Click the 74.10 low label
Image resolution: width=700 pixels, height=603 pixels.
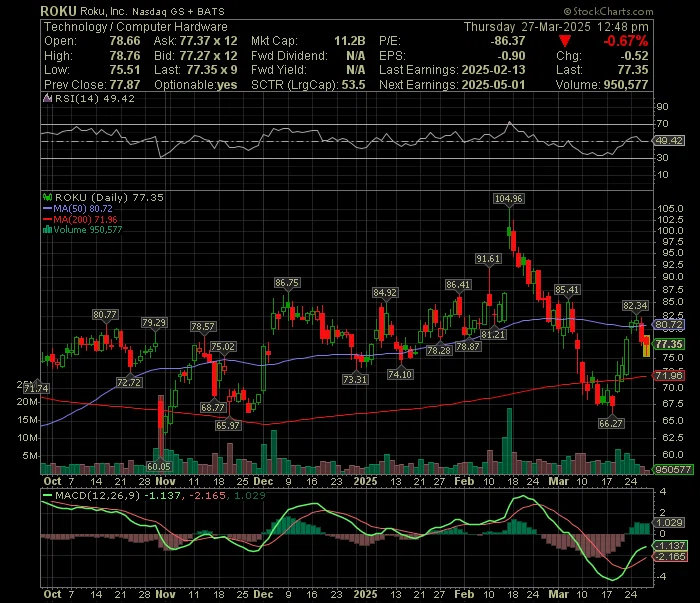point(400,374)
